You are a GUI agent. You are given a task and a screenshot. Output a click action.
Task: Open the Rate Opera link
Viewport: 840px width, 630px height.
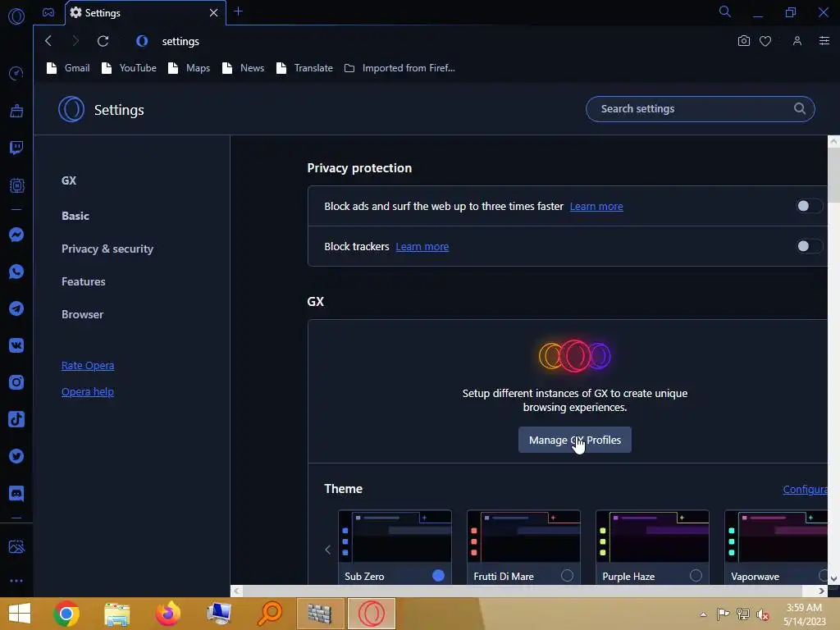click(87, 365)
